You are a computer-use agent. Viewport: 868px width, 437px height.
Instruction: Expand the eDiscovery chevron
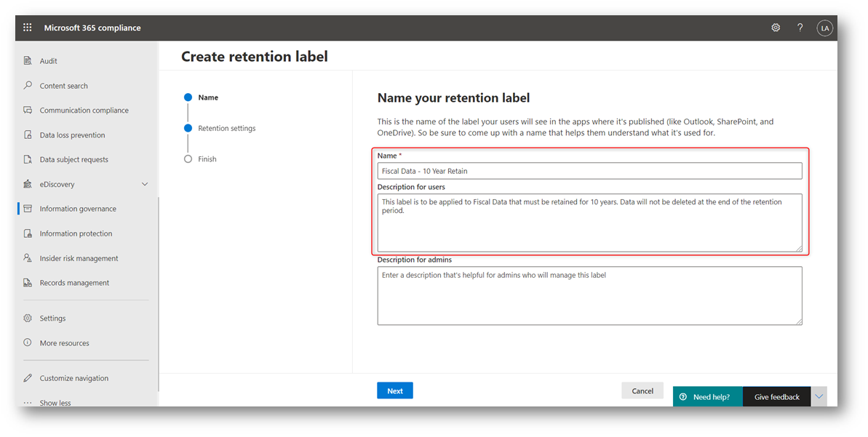click(145, 184)
